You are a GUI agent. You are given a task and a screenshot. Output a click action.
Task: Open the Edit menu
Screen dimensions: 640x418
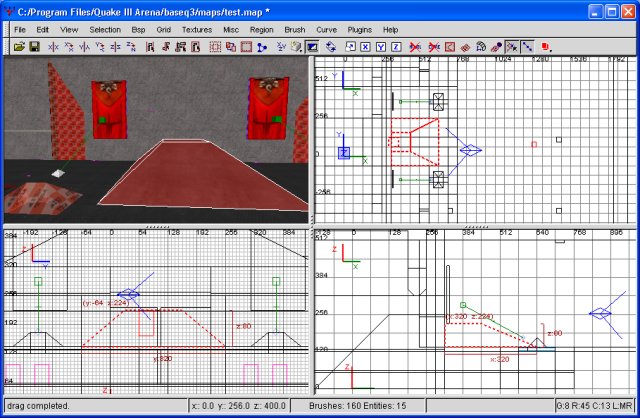pyautogui.click(x=42, y=30)
